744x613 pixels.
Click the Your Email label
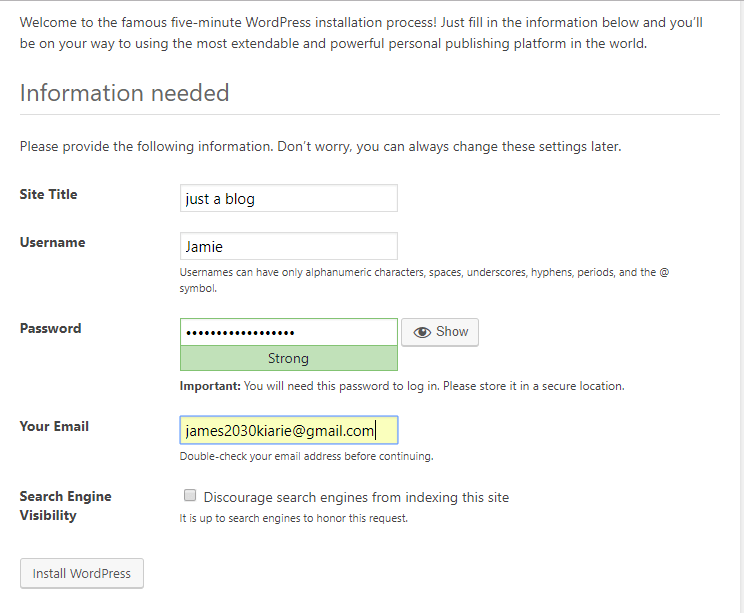point(54,426)
